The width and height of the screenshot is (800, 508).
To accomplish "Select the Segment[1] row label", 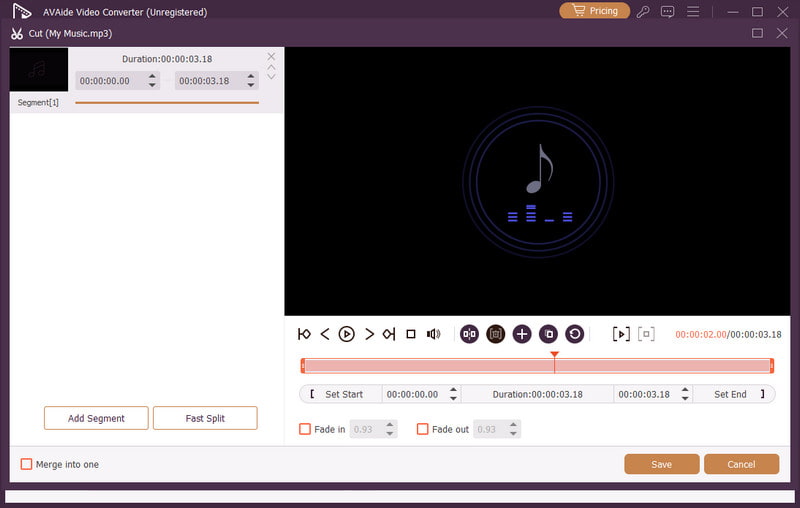I will coord(38,103).
